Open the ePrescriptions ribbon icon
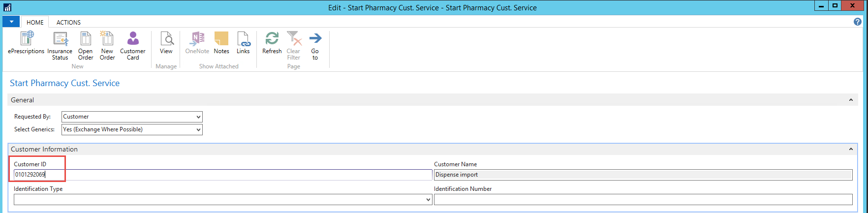The height and width of the screenshot is (213, 868). tap(27, 39)
